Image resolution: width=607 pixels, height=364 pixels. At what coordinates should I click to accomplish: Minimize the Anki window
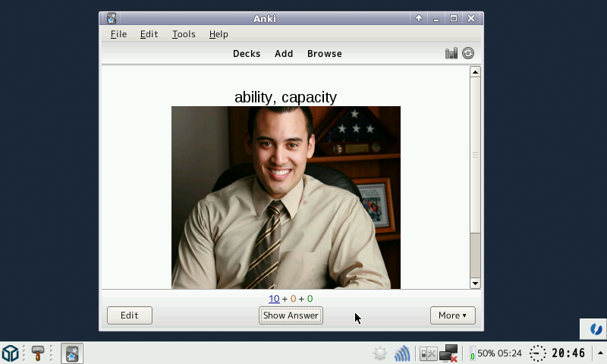tap(436, 18)
